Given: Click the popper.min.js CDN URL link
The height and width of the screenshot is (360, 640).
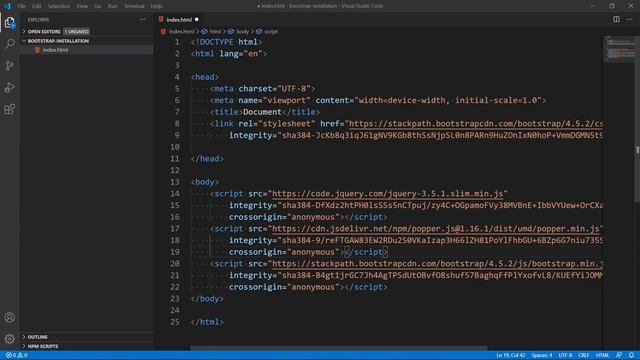Looking at the screenshot, I should [436, 229].
